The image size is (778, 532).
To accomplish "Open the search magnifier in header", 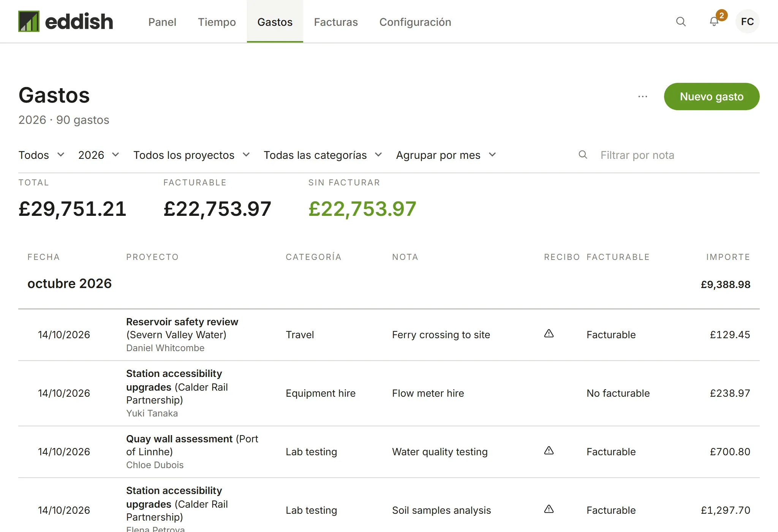I will [x=681, y=22].
